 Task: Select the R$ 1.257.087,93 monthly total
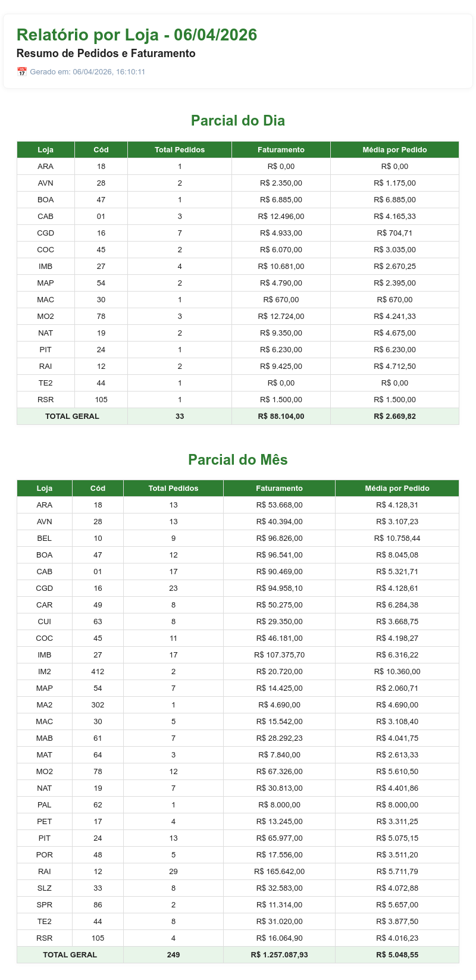tap(279, 955)
